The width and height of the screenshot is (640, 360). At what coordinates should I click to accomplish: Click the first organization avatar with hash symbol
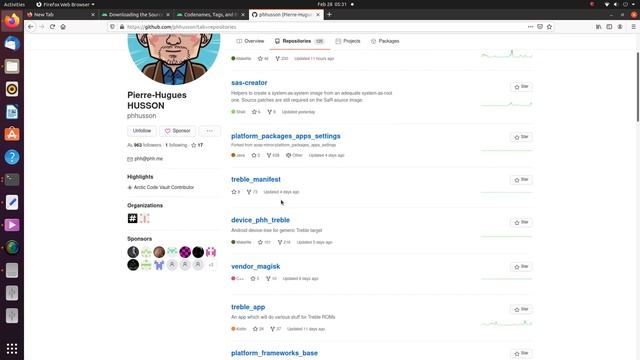[x=132, y=218]
